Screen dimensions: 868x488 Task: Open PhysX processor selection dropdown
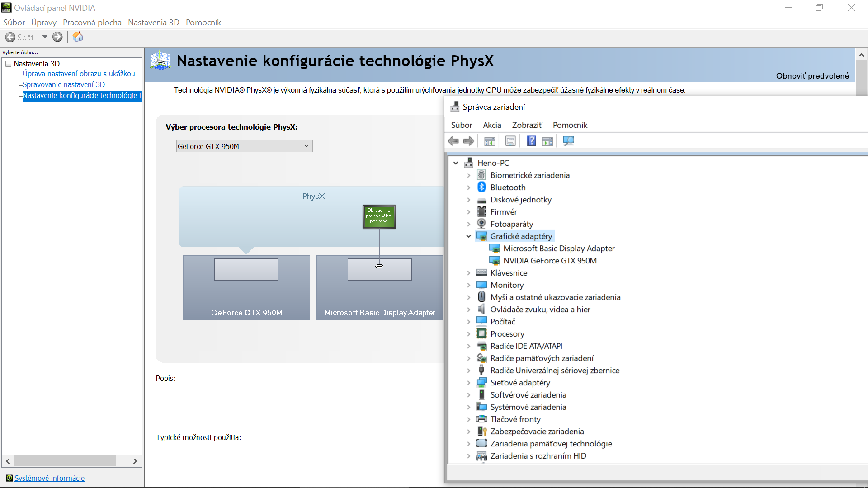pos(244,146)
